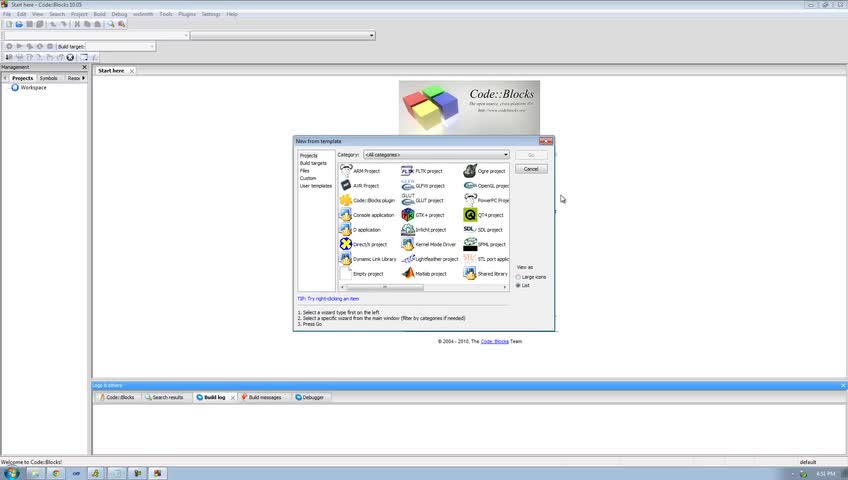Click the Chrome taskbar icon
The width and height of the screenshot is (848, 480).
(56, 473)
